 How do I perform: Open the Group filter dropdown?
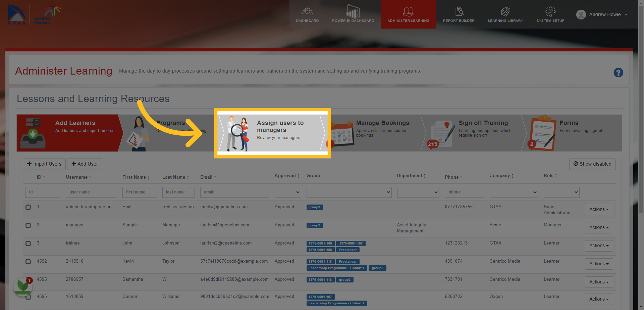click(x=349, y=192)
